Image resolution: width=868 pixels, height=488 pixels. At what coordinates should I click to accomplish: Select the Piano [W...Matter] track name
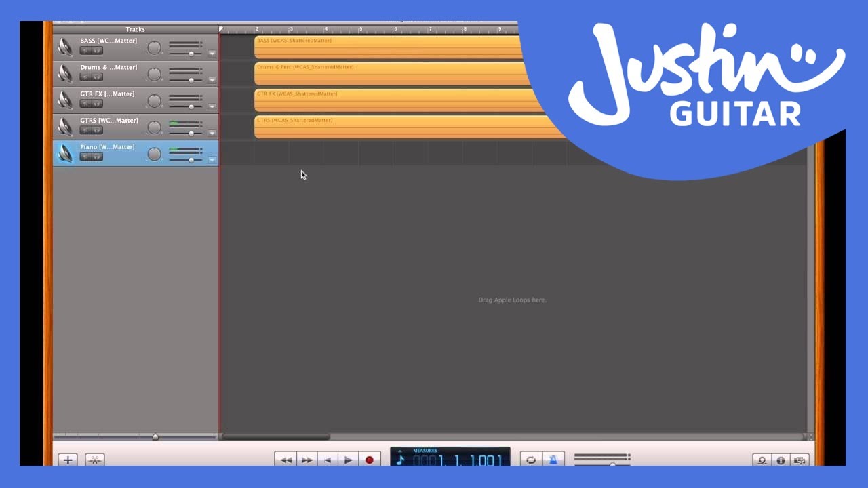(107, 147)
